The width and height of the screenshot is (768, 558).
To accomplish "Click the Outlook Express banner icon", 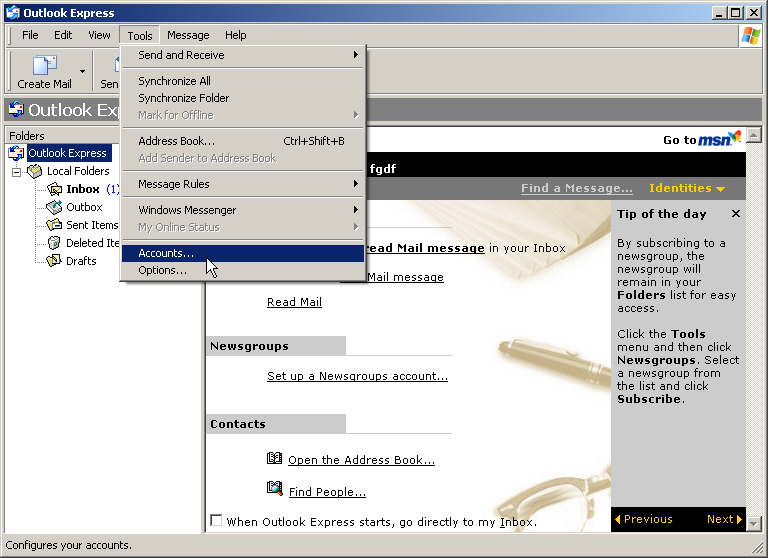I will [x=16, y=109].
